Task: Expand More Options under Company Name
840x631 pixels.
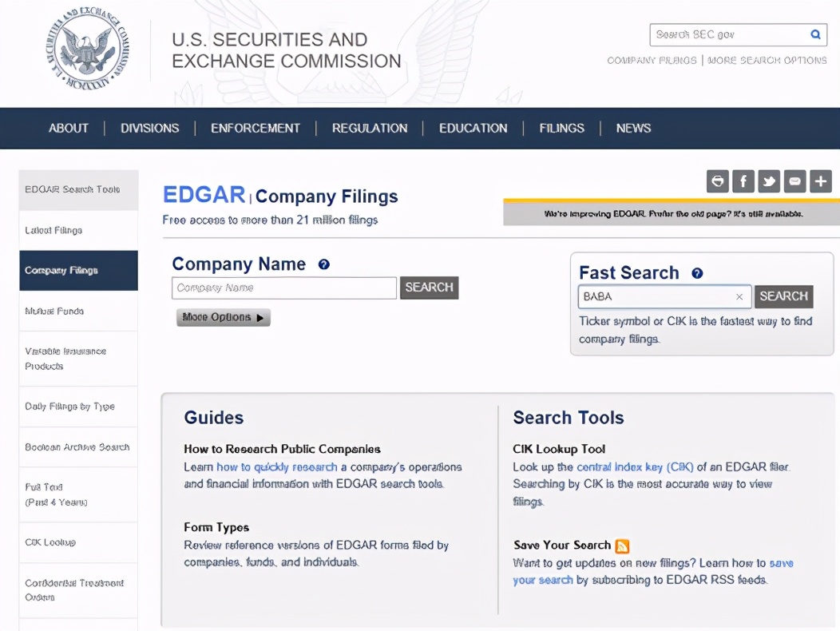Action: point(224,317)
